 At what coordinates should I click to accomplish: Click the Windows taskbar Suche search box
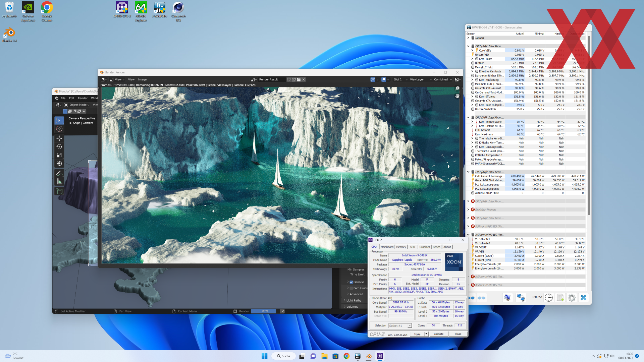(x=284, y=356)
